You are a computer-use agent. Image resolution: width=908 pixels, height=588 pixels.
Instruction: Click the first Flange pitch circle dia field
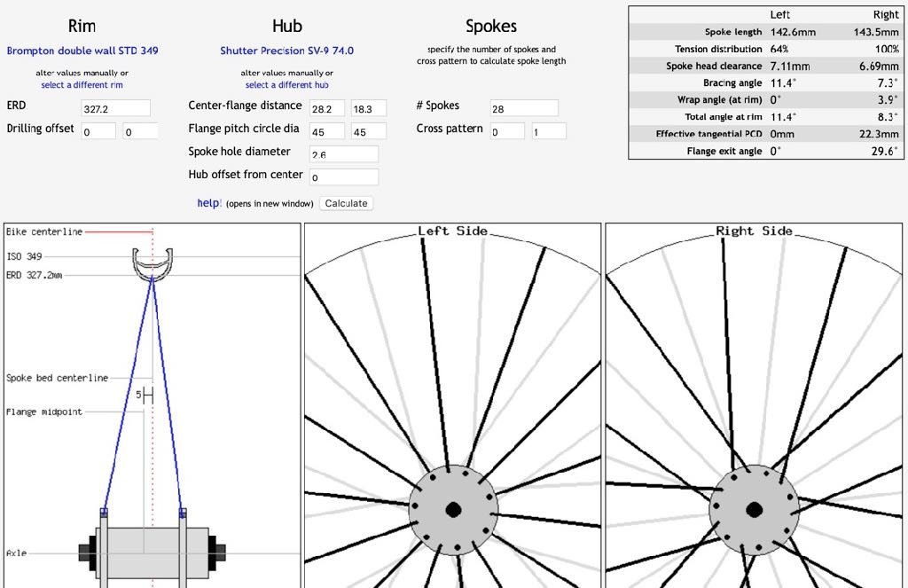326,131
